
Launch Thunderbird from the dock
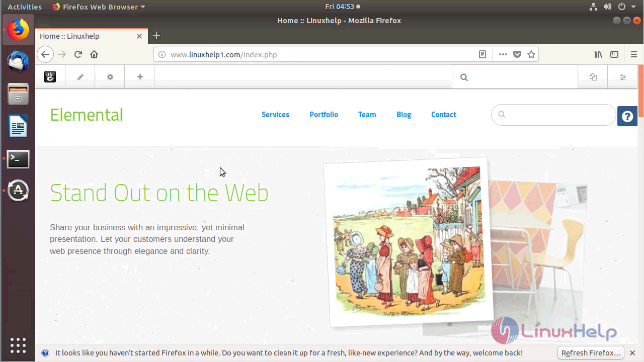pyautogui.click(x=18, y=62)
